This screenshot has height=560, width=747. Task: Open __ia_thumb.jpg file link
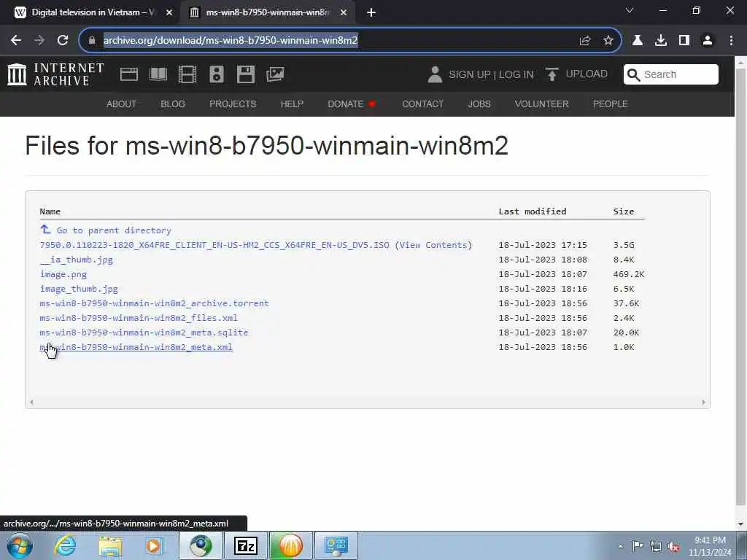pyautogui.click(x=76, y=260)
